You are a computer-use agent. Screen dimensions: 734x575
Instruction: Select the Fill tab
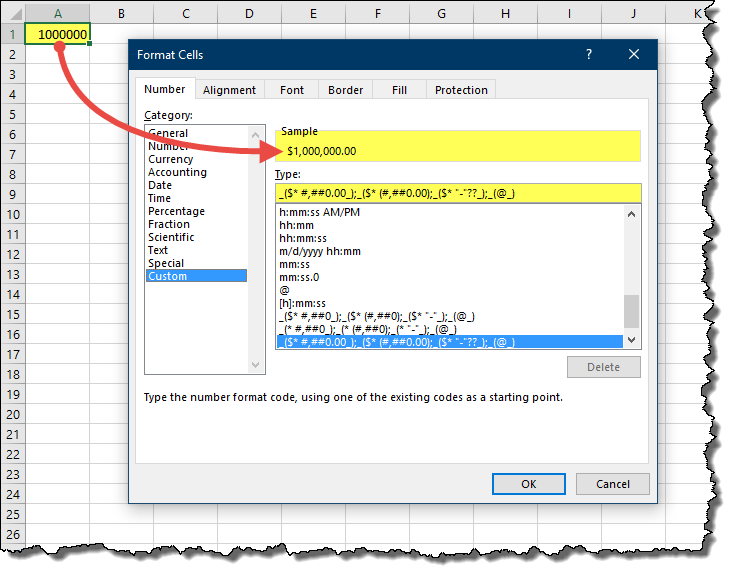[x=399, y=90]
